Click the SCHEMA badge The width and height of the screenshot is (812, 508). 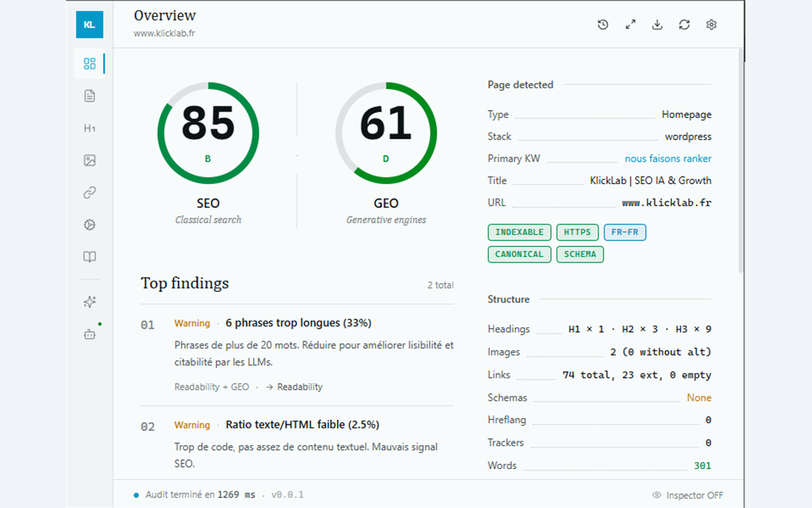click(x=580, y=255)
